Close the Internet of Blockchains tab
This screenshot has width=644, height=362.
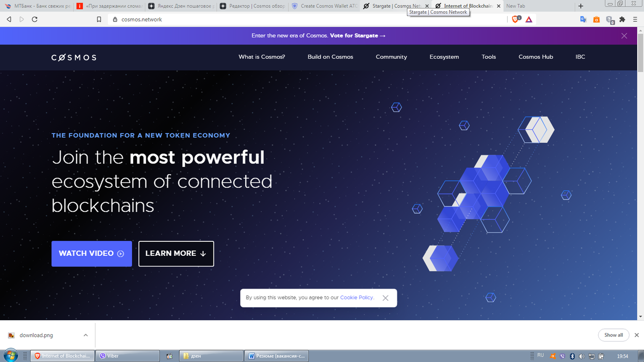499,6
